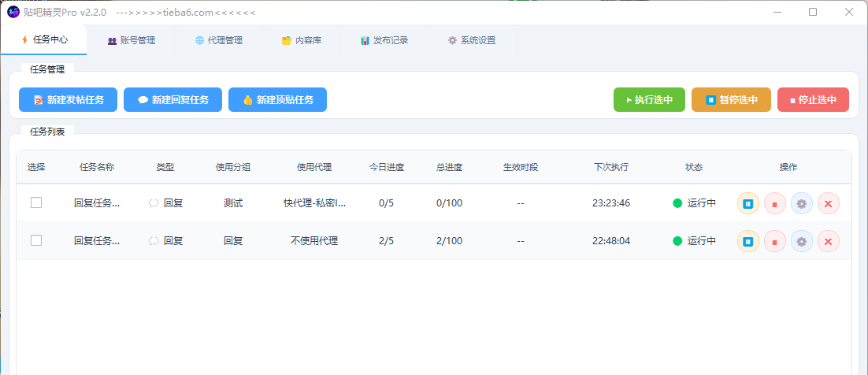Delete the task scheduled for 23:23:46
Screen dimensions: 868x375
click(x=829, y=203)
